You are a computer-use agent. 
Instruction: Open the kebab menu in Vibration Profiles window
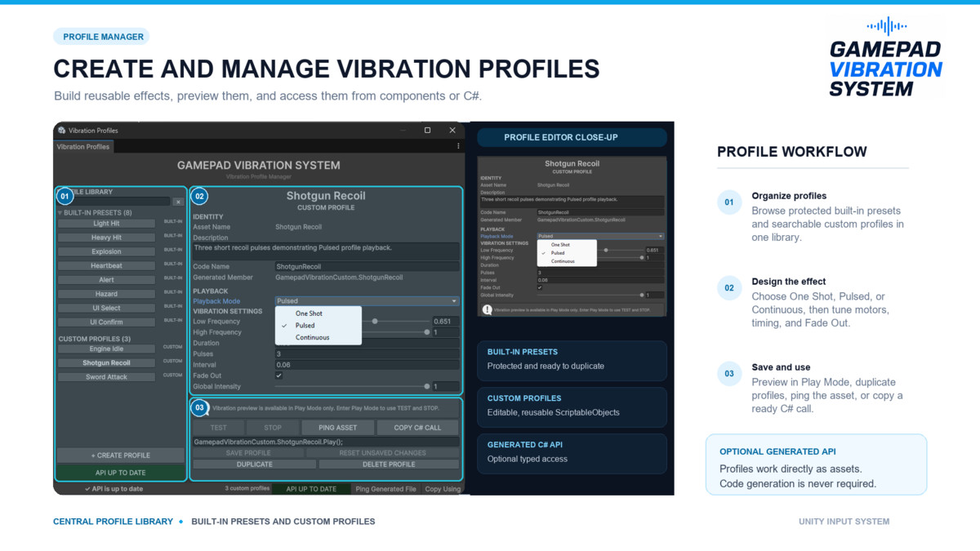(458, 147)
